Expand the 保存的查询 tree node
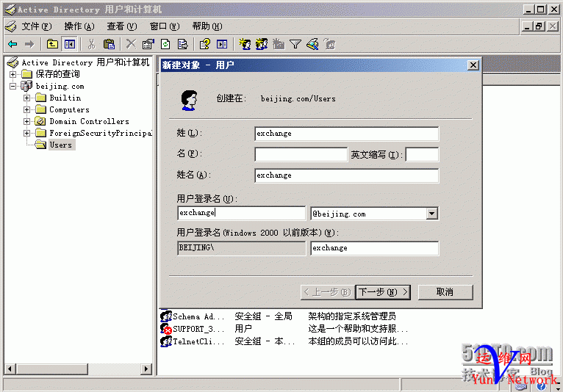Image resolution: width=563 pixels, height=392 pixels. [13, 74]
